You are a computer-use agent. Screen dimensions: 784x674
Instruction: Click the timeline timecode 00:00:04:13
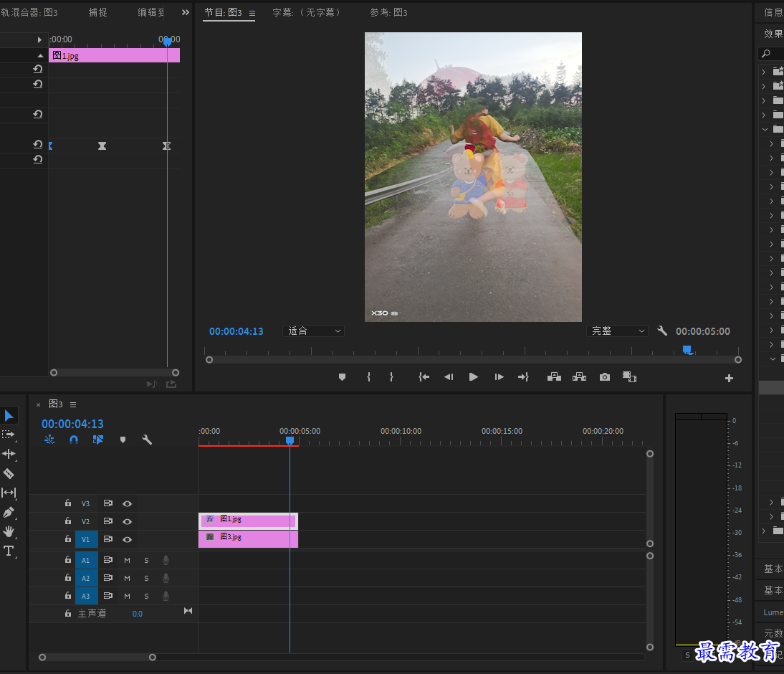click(x=72, y=424)
